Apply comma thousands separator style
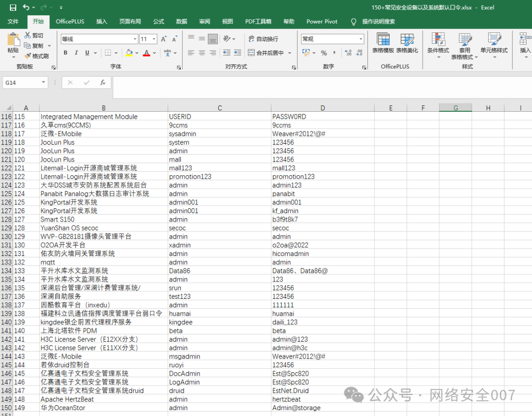Viewport: 532px width, 416px height. [x=334, y=53]
